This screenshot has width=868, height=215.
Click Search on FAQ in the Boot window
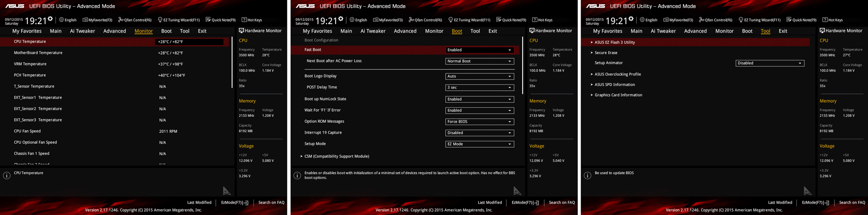(x=562, y=203)
